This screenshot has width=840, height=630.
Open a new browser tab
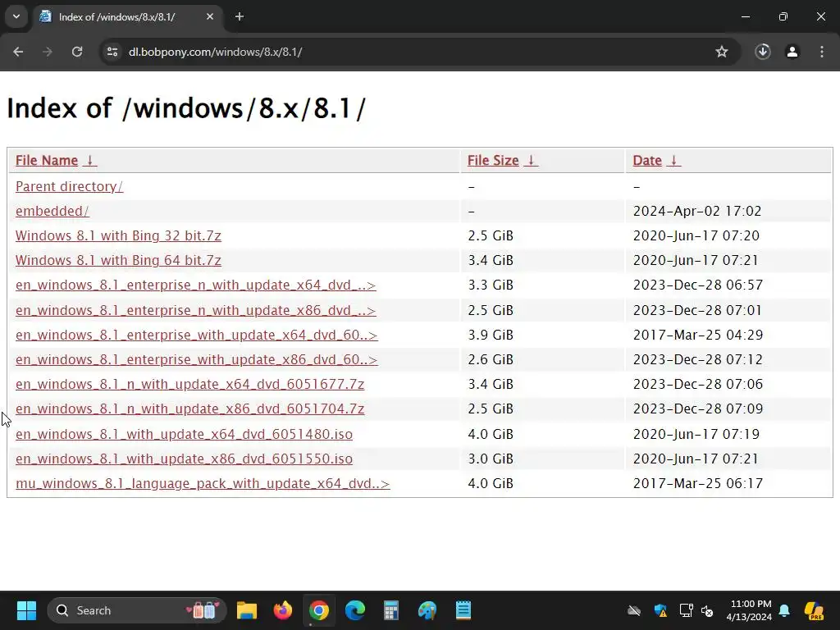[240, 16]
